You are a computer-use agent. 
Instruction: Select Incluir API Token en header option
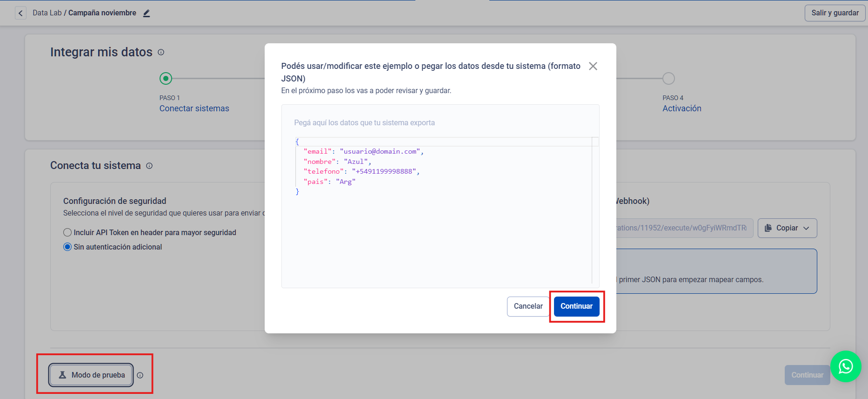pyautogui.click(x=68, y=232)
